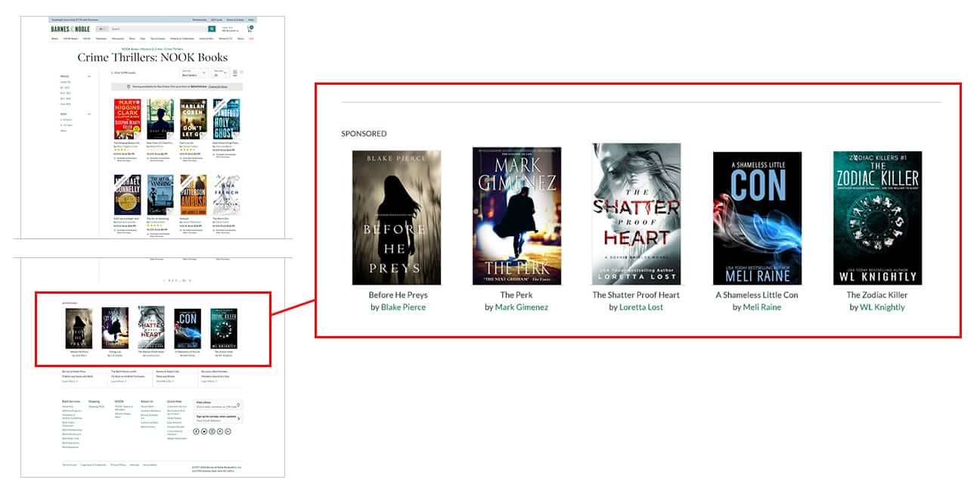Open the Mary Higgins Clark book cover

127,119
